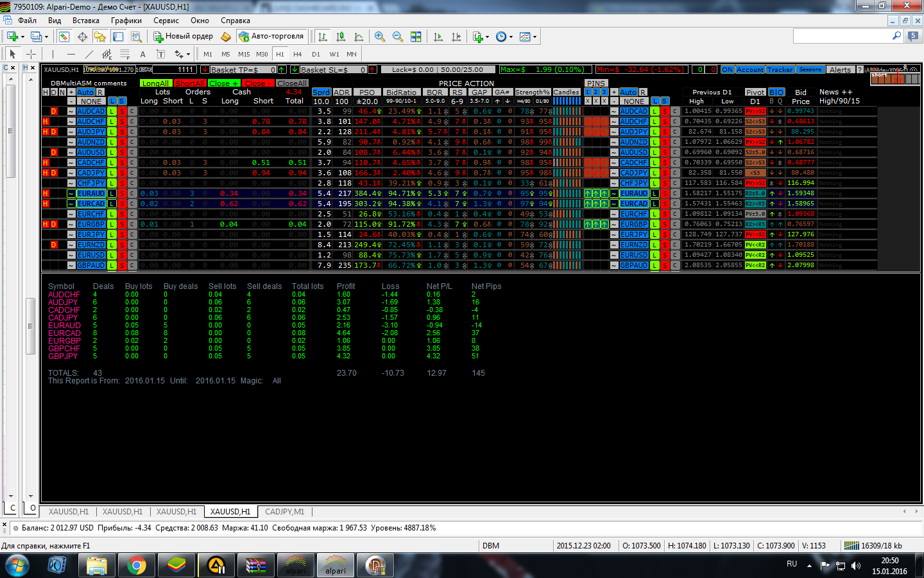Switch timeframe to H4
This screenshot has width=924, height=578.
click(x=297, y=54)
